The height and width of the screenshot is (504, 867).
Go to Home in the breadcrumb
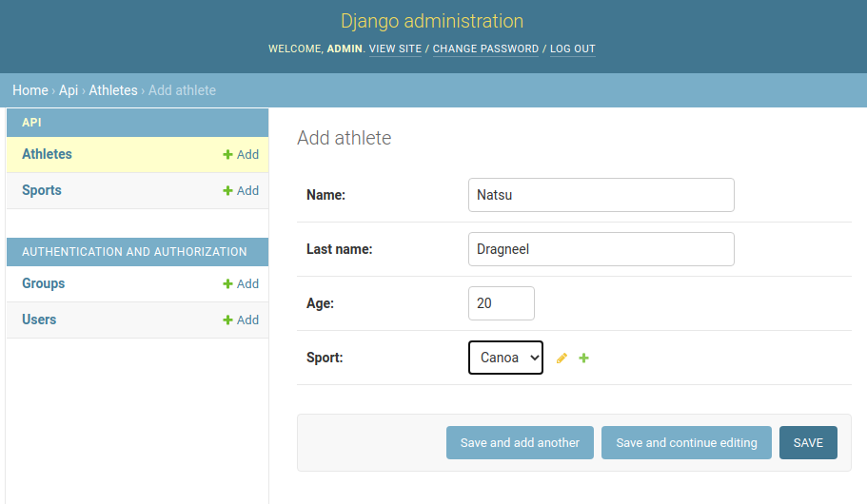tap(30, 90)
